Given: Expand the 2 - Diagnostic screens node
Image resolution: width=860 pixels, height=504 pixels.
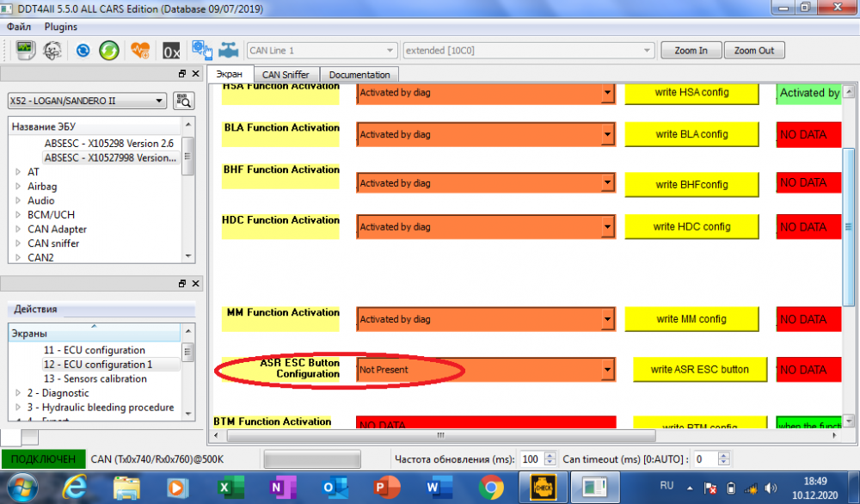Looking at the screenshot, I should pyautogui.click(x=18, y=393).
